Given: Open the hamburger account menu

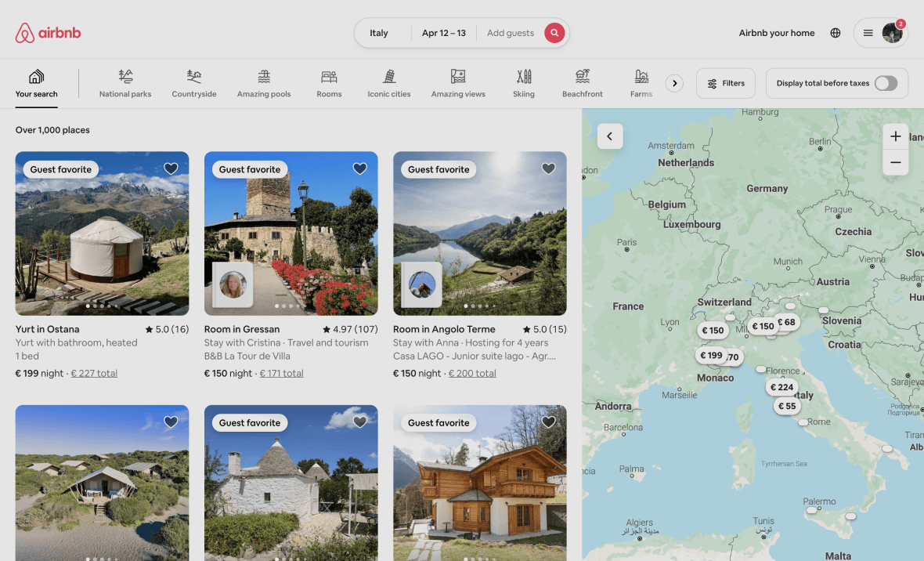Looking at the screenshot, I should (x=868, y=33).
